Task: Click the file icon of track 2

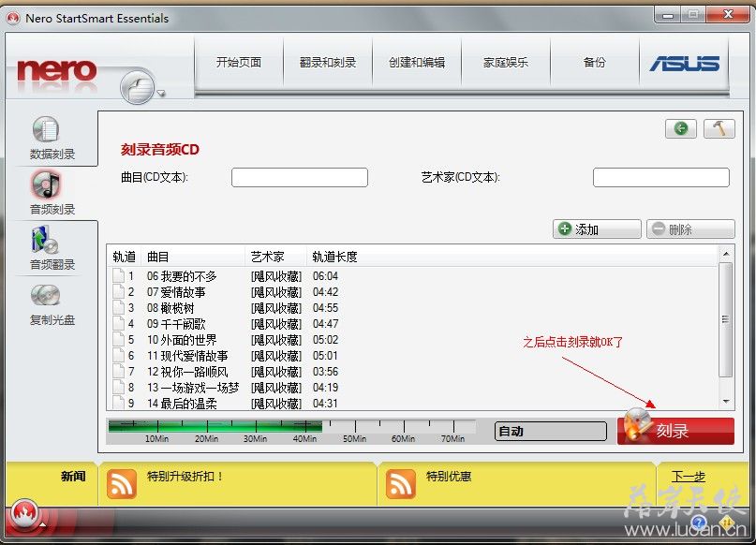Action: (118, 291)
